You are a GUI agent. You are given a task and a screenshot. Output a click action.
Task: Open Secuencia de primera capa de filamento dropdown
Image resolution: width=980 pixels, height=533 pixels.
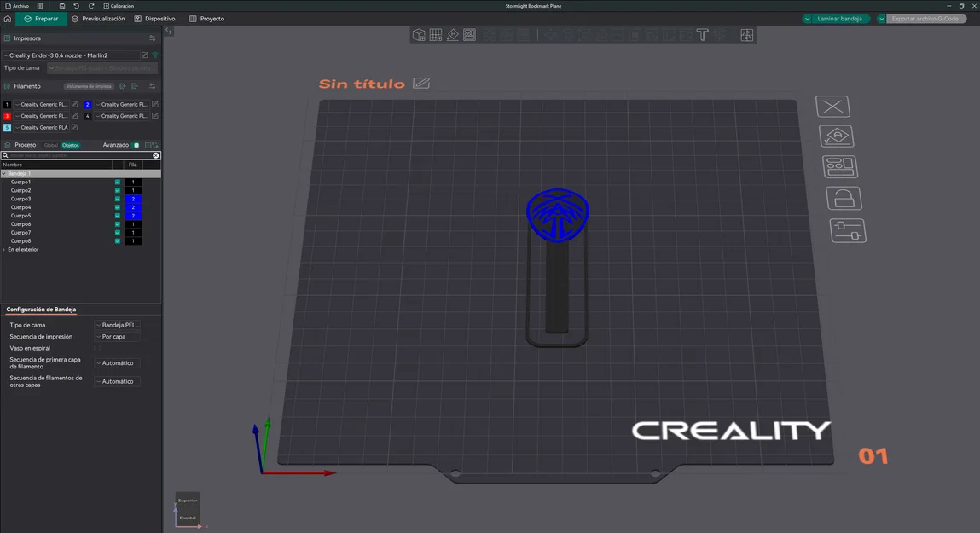[x=118, y=363]
